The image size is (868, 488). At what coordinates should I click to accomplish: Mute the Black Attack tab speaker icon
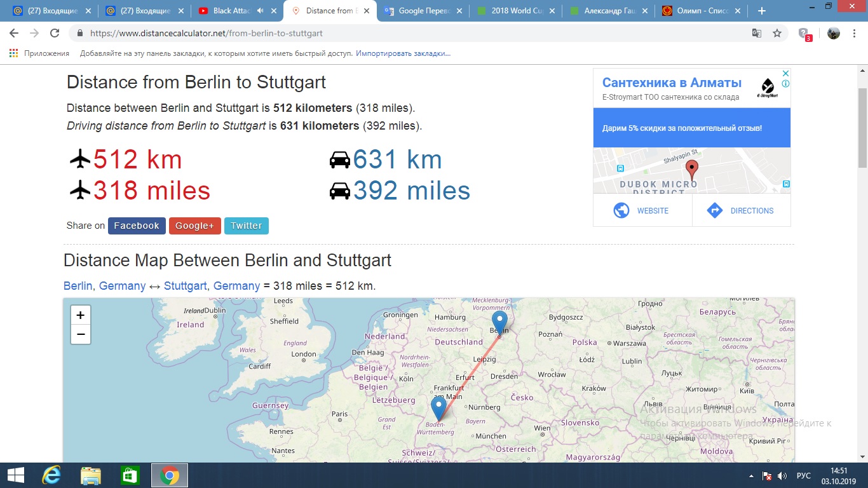[261, 11]
